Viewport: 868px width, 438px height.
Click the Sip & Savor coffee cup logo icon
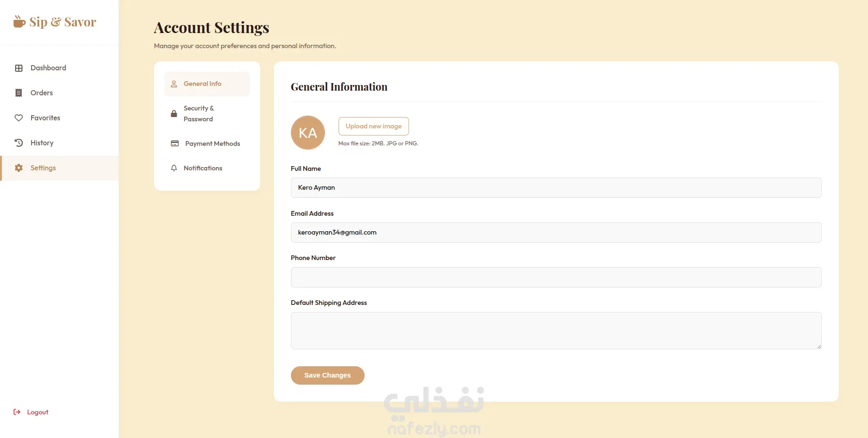pos(19,22)
